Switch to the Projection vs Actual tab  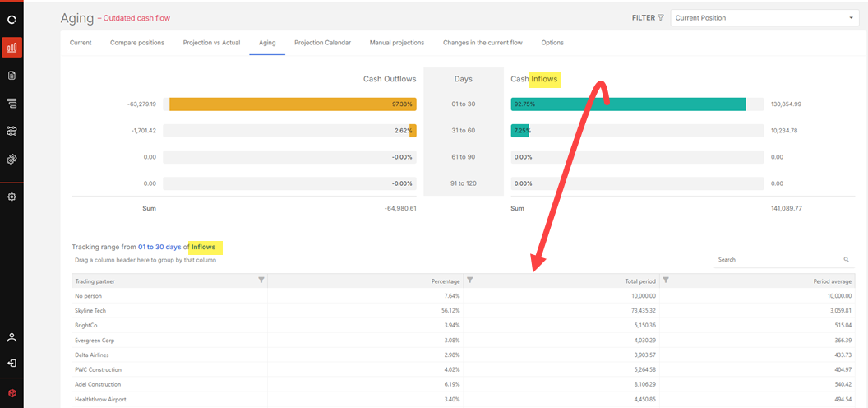pyautogui.click(x=211, y=43)
